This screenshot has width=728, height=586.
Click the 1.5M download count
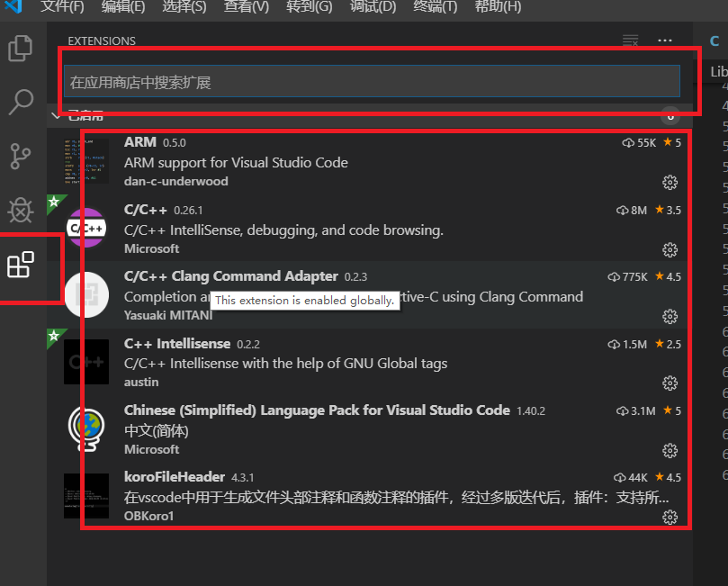click(627, 345)
